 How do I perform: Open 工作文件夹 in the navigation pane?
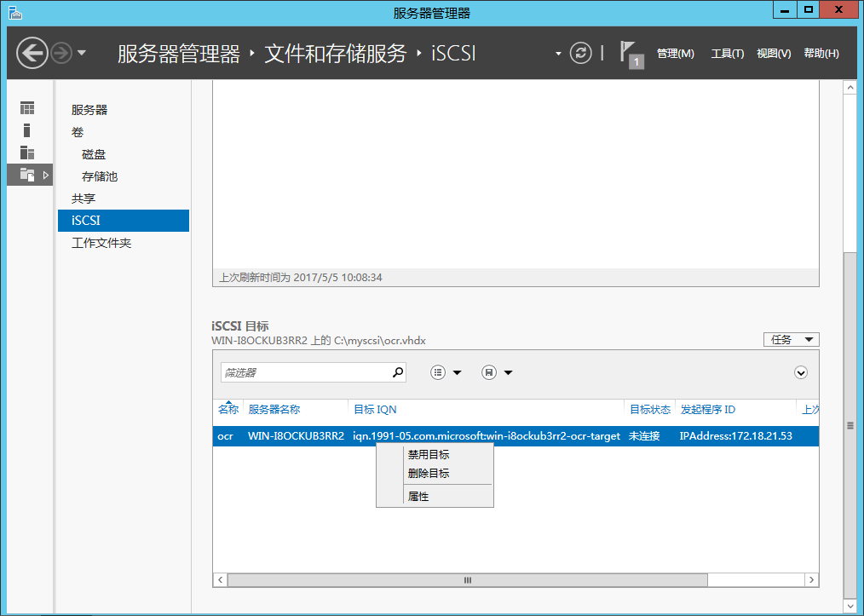pos(101,243)
